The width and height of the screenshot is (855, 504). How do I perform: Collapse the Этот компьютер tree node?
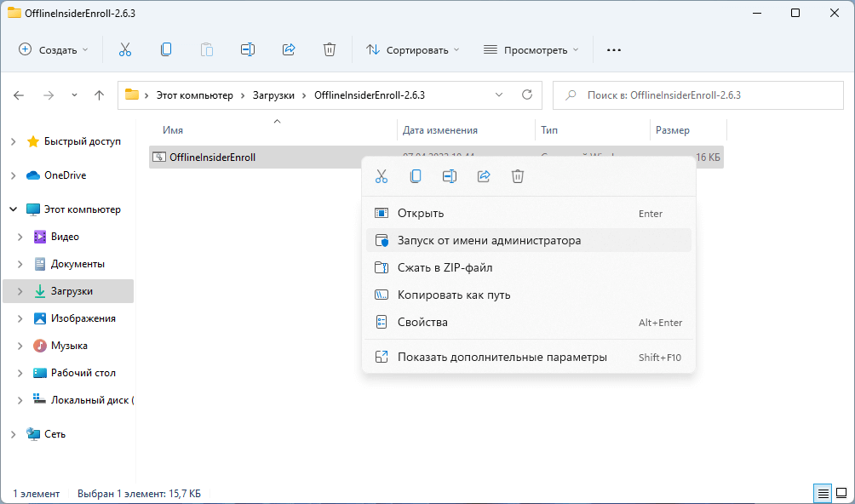click(13, 209)
